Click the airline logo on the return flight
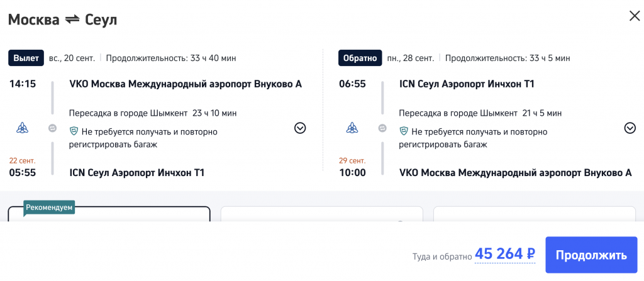 pos(352,128)
